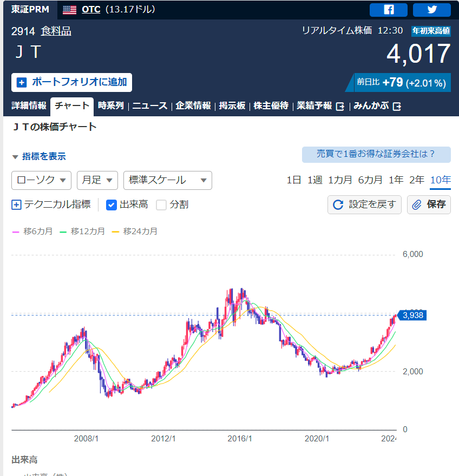The width and height of the screenshot is (459, 476).
Task: Click ポートフォリオに追加 button
Action: click(71, 82)
